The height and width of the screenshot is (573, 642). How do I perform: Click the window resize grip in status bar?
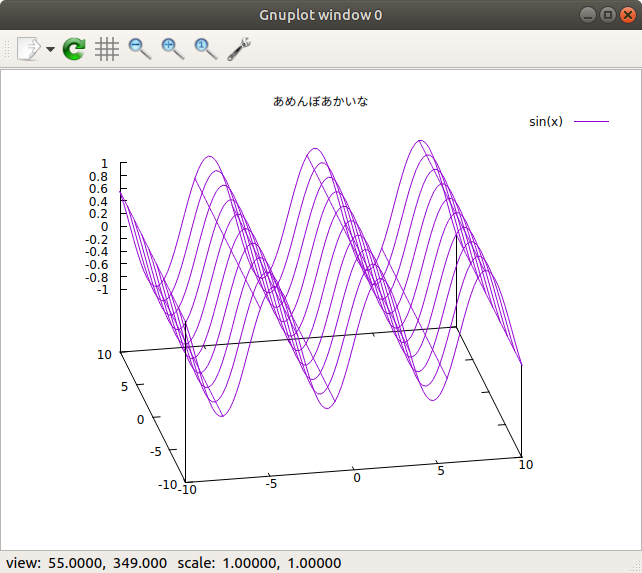(x=636, y=567)
